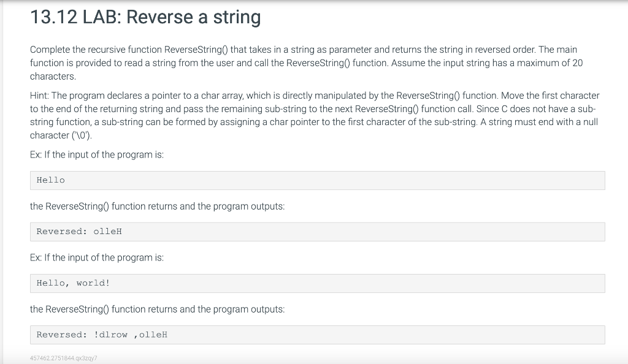Click the word 'characters.' ending first paragraph
This screenshot has height=364, width=628.
53,77
